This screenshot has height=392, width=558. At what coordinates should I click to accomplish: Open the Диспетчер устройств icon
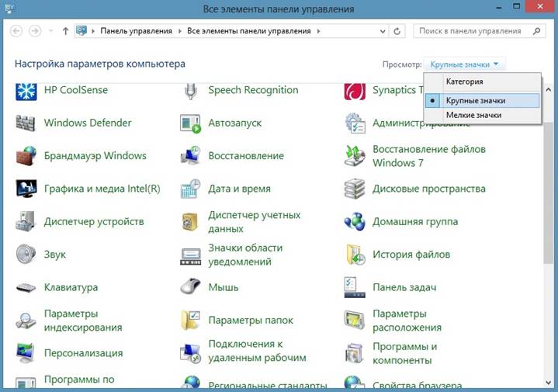pos(26,221)
